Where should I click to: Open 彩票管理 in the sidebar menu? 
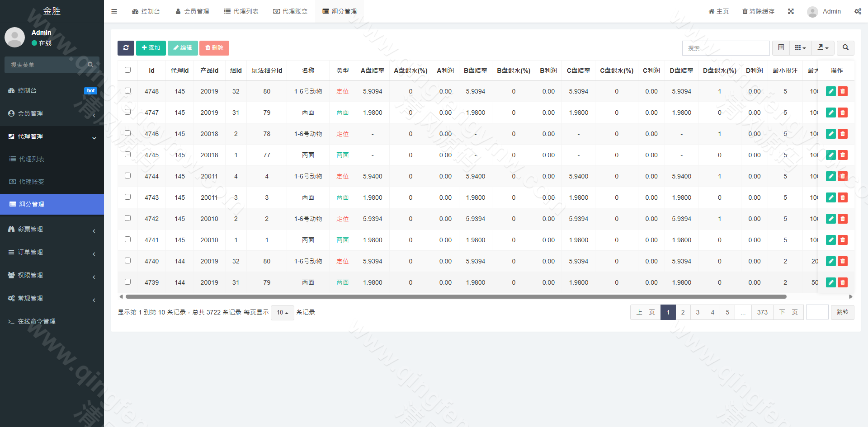click(x=52, y=230)
